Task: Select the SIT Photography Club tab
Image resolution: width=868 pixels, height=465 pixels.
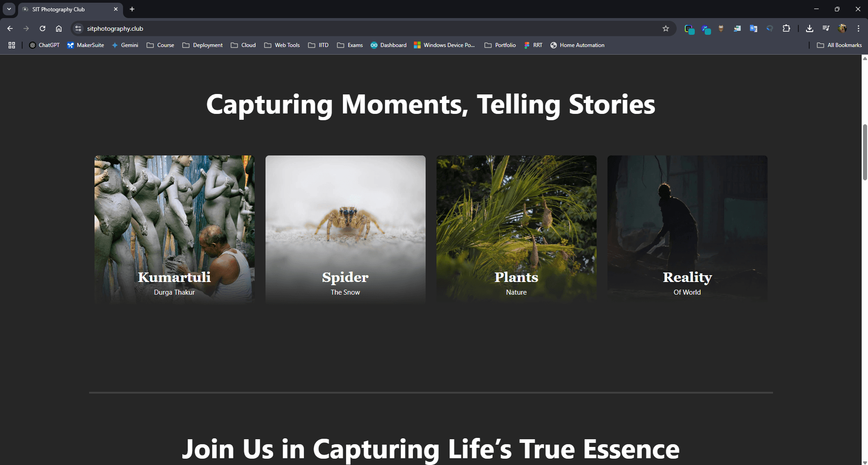Action: point(68,9)
